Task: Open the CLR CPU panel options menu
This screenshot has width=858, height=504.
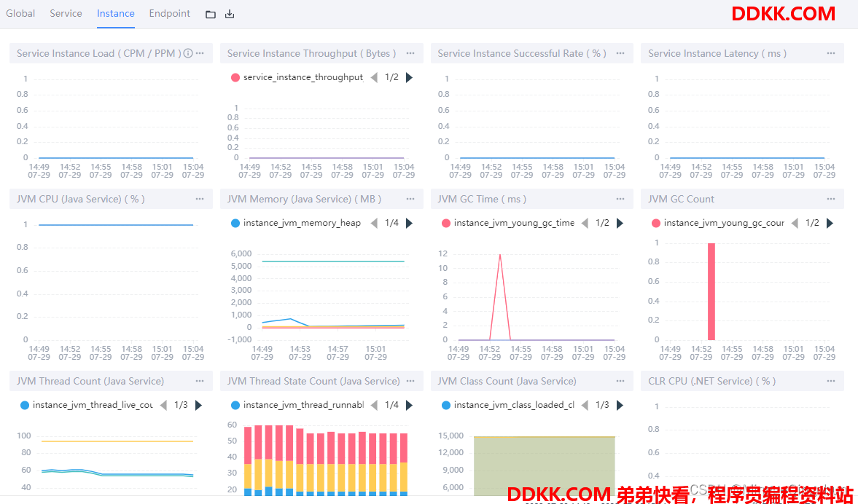Action: pos(831,381)
